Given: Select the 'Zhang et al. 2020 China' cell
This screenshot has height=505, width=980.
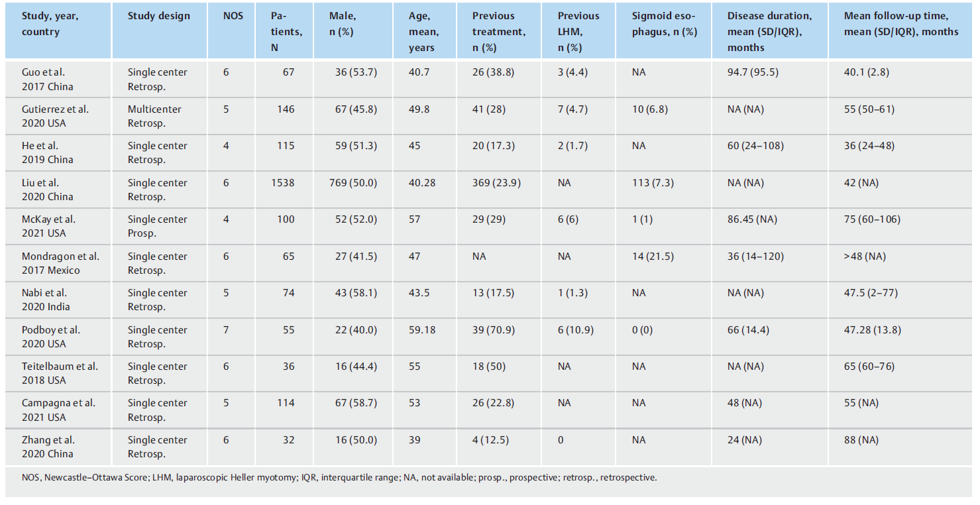Looking at the screenshot, I should click(48, 447).
